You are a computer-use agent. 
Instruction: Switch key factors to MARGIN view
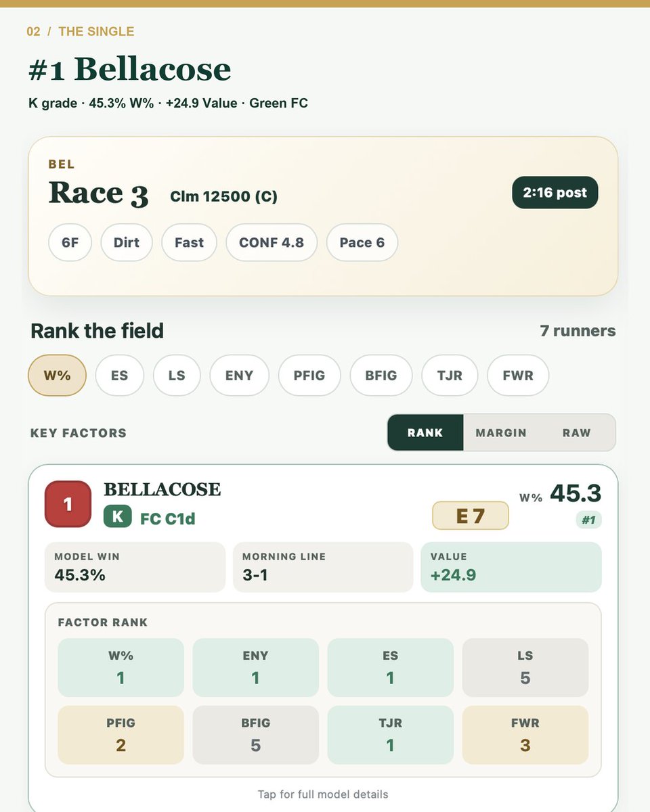coord(501,433)
